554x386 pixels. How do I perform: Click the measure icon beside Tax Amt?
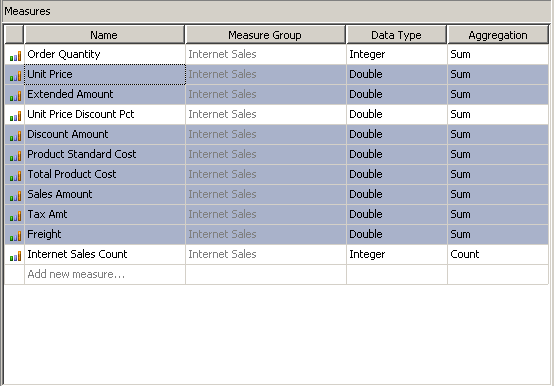pyautogui.click(x=15, y=216)
